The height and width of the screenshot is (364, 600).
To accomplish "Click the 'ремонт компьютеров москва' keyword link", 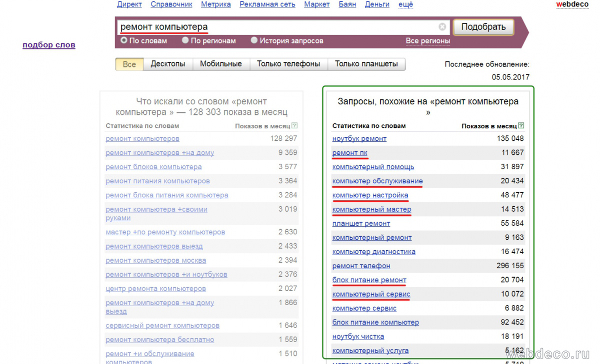I will point(155,261).
